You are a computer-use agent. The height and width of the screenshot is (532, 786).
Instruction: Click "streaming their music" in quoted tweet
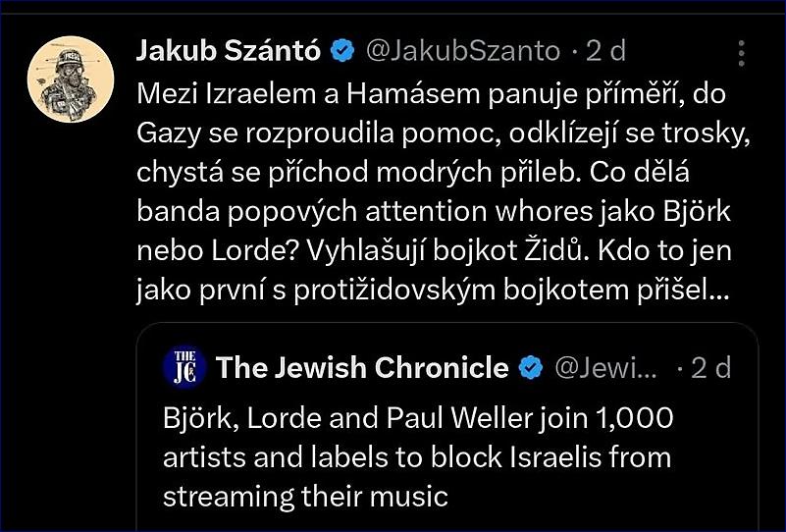point(305,496)
